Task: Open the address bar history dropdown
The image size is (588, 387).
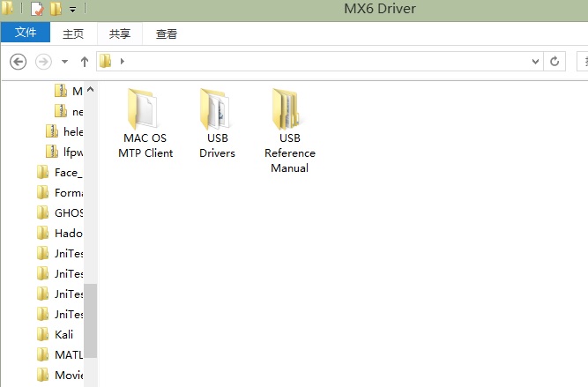Action: (535, 62)
